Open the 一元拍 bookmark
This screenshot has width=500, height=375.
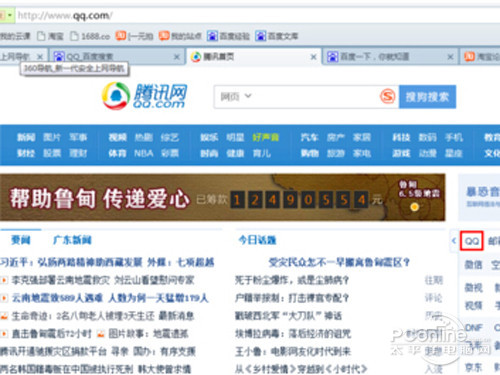coord(135,36)
